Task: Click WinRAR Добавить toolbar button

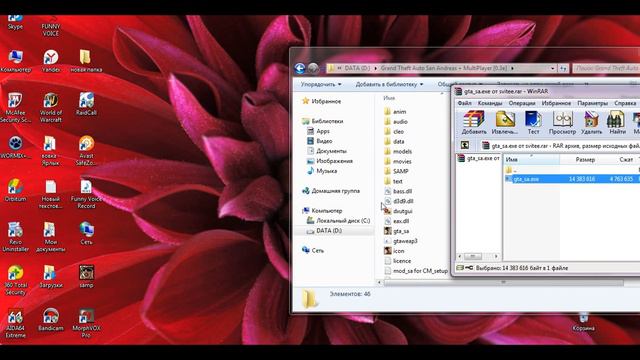Action: click(x=474, y=123)
